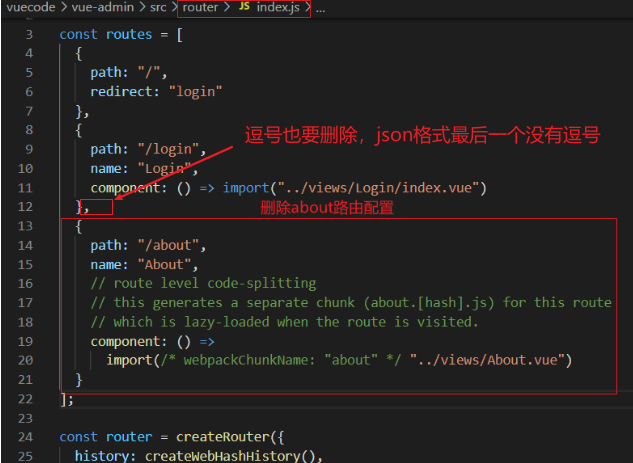
Task: Click the path: "/about" line
Action: click(x=149, y=245)
